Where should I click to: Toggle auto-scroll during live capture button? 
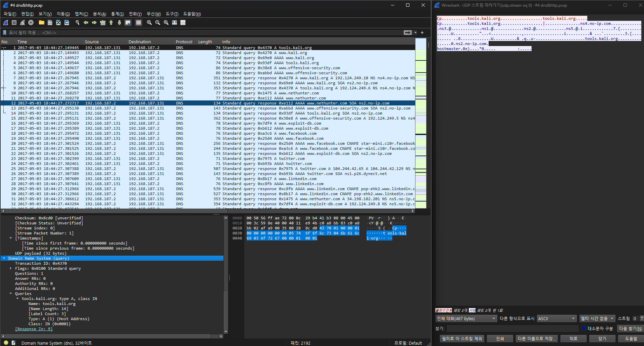point(128,23)
